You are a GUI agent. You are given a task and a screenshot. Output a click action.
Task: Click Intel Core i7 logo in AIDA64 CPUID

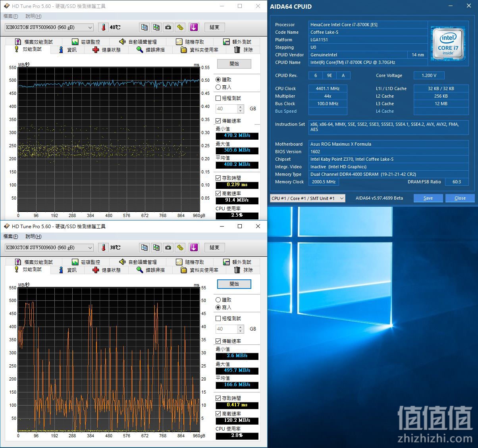(x=448, y=44)
